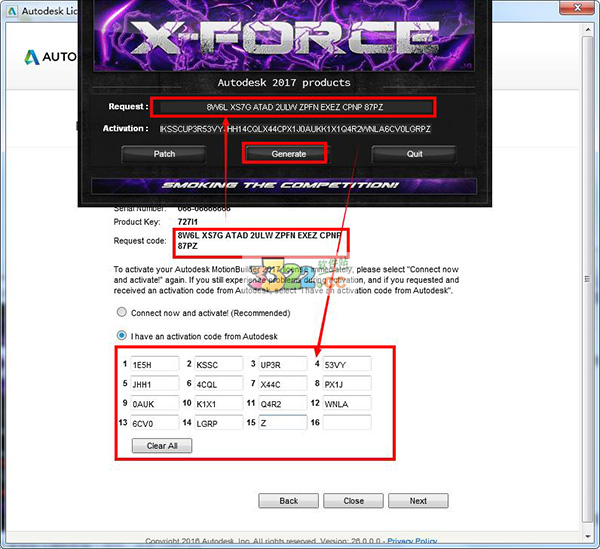Click the empty activation field 16
The height and width of the screenshot is (549, 600).
(347, 423)
